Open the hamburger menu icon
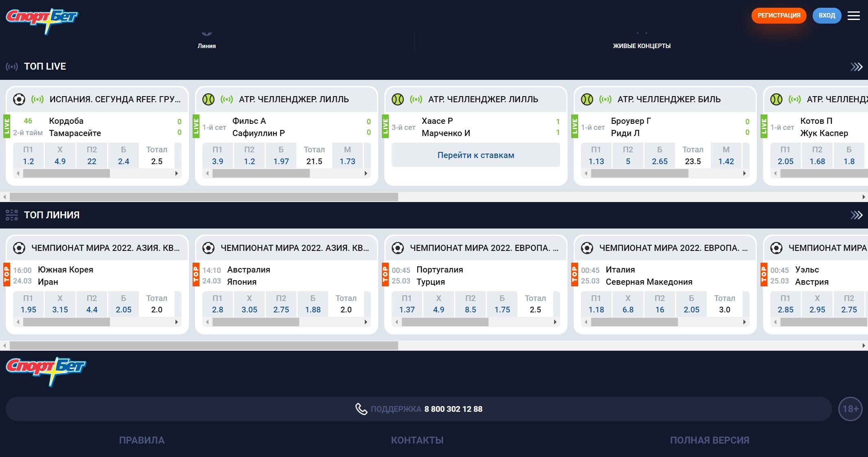The height and width of the screenshot is (457, 868). pos(853,15)
